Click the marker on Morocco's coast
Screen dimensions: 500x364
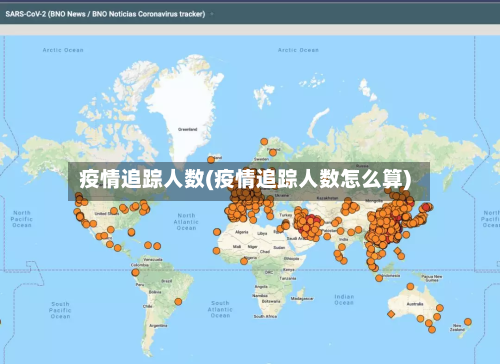click(x=217, y=232)
